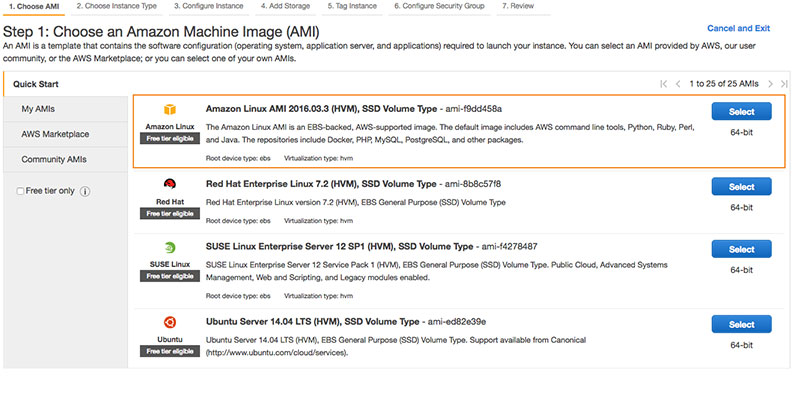
Task: Go to the first page of AMIs
Action: [x=663, y=84]
